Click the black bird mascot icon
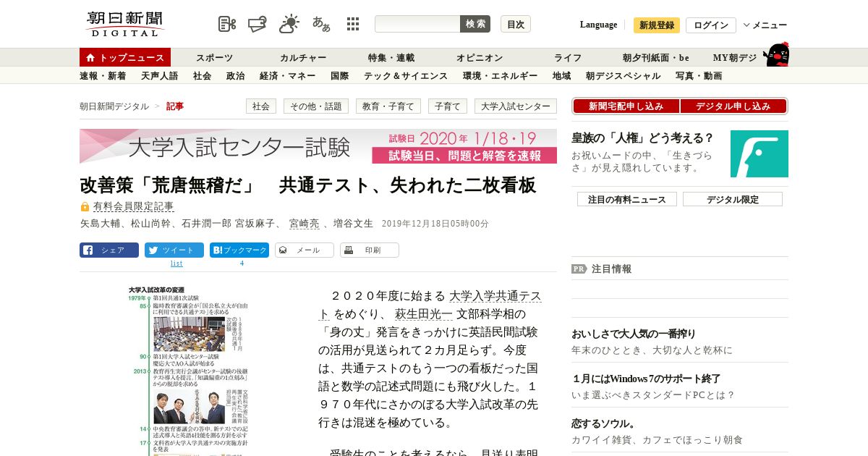 [x=776, y=54]
